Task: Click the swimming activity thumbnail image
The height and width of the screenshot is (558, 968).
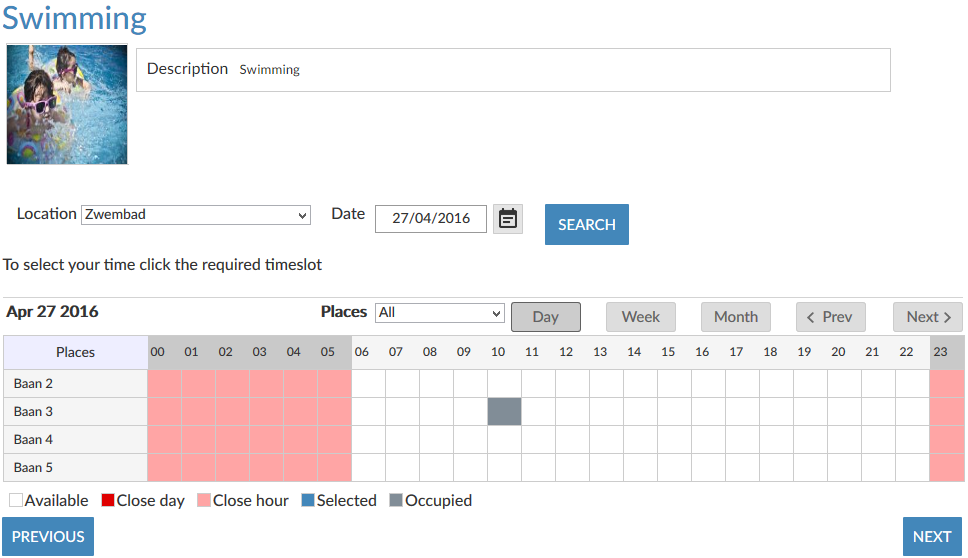Action: [67, 104]
